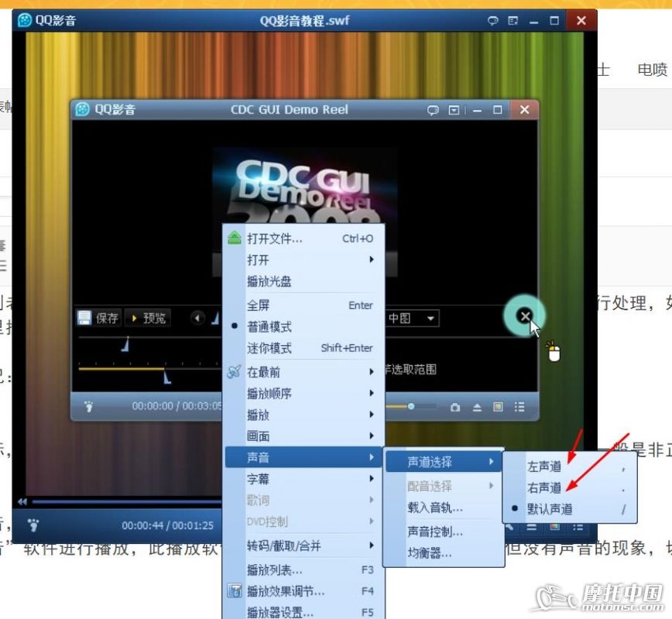Screen dimensions: 672x619
Task: Select the 迷你模式 mode option
Action: click(x=303, y=348)
